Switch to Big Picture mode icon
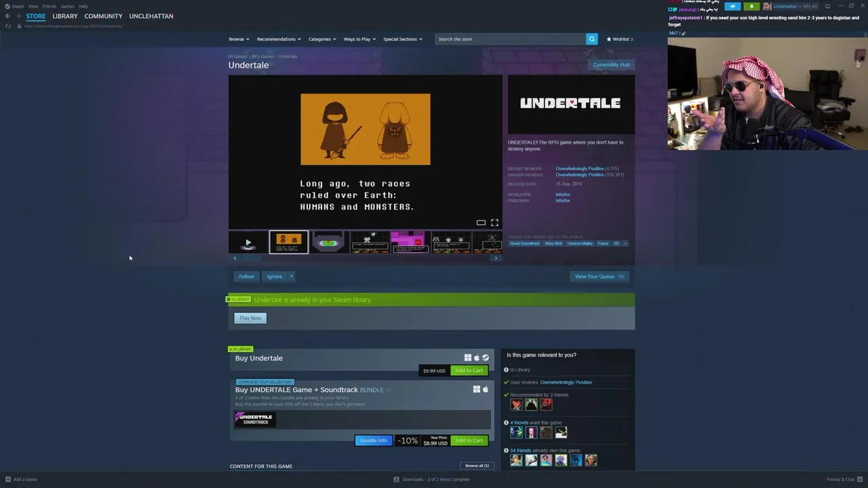This screenshot has height=488, width=868. [x=827, y=6]
